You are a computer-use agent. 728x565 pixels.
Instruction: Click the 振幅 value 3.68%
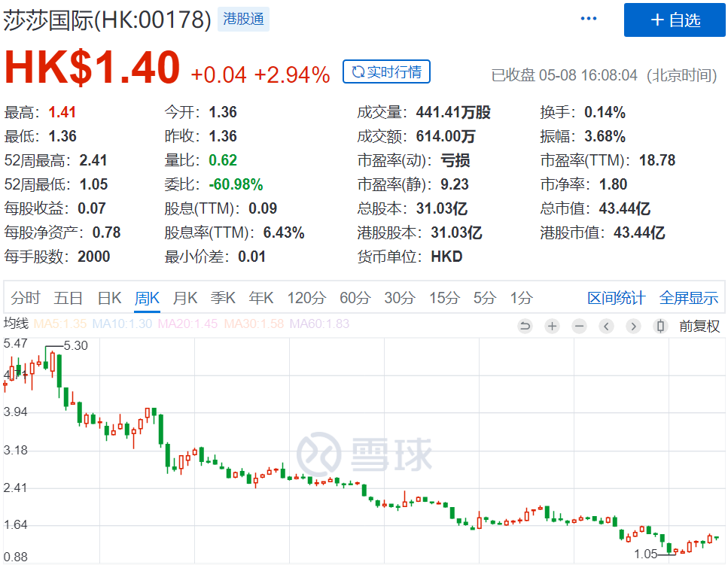(x=605, y=136)
